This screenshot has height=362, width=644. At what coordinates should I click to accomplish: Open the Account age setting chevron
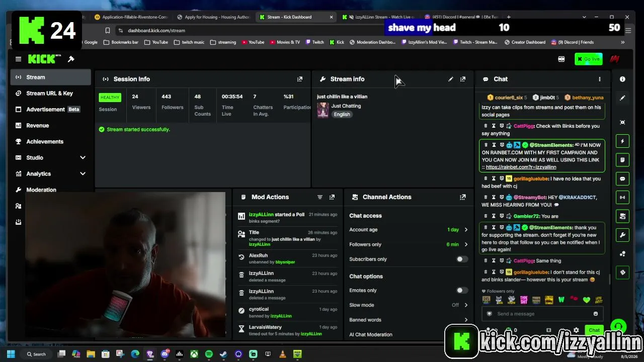click(x=466, y=230)
